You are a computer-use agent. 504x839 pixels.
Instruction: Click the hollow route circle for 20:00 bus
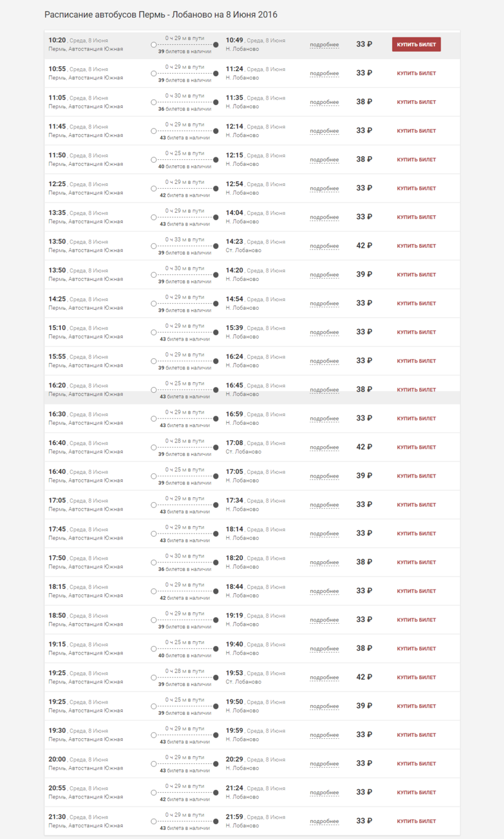(154, 764)
